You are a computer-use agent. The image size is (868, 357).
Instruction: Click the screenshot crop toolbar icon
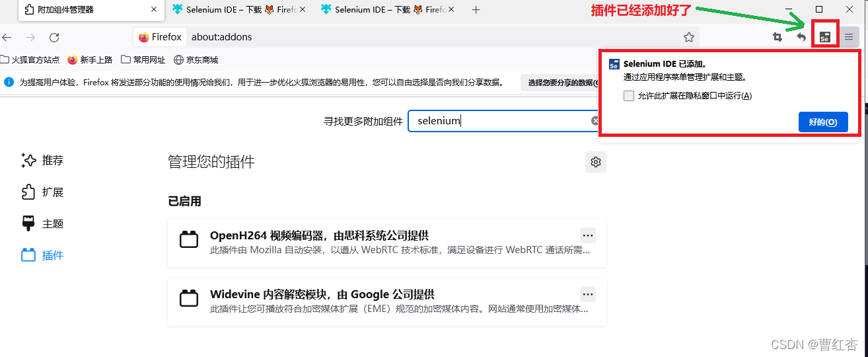click(x=778, y=37)
